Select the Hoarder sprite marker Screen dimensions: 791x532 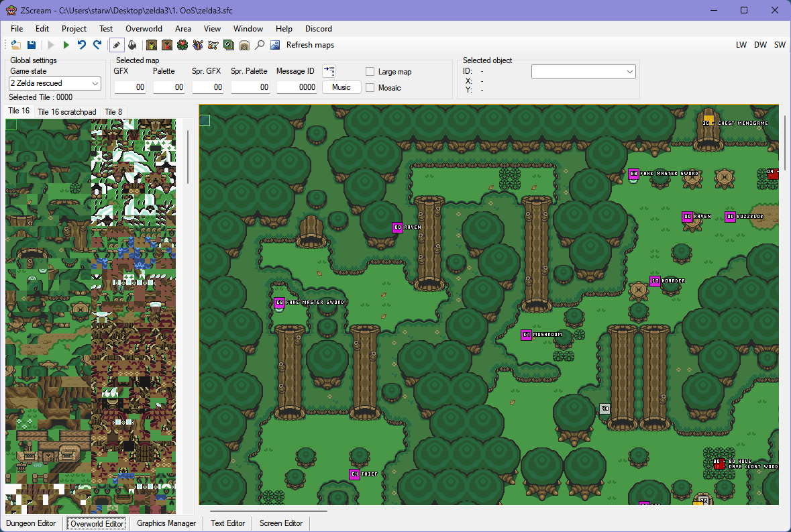coord(655,281)
